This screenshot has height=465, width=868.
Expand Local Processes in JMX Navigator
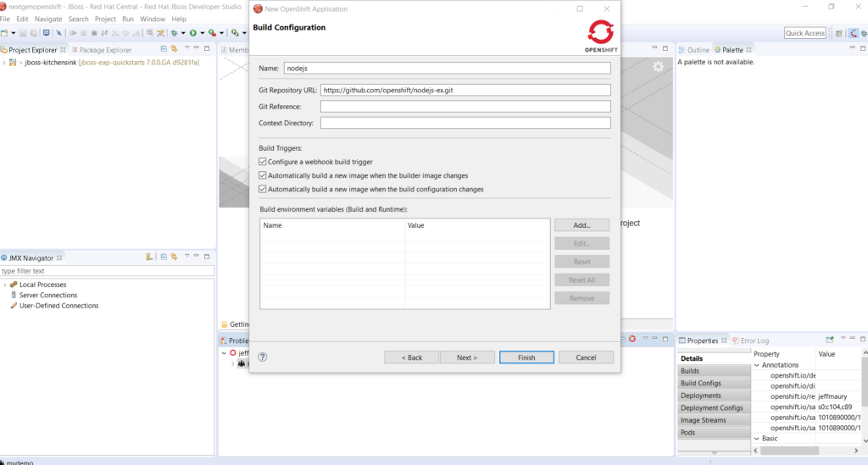[x=4, y=285]
